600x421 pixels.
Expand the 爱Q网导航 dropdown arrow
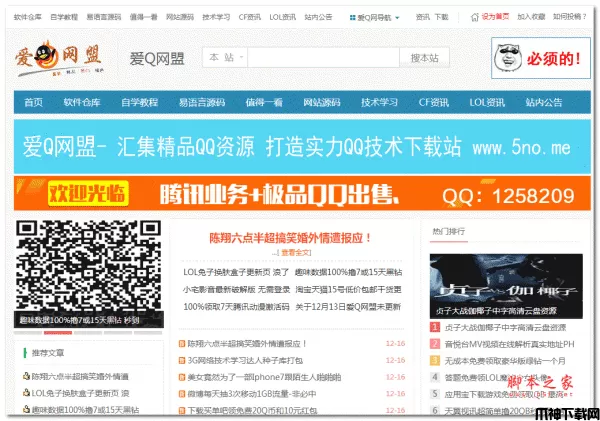(x=397, y=18)
